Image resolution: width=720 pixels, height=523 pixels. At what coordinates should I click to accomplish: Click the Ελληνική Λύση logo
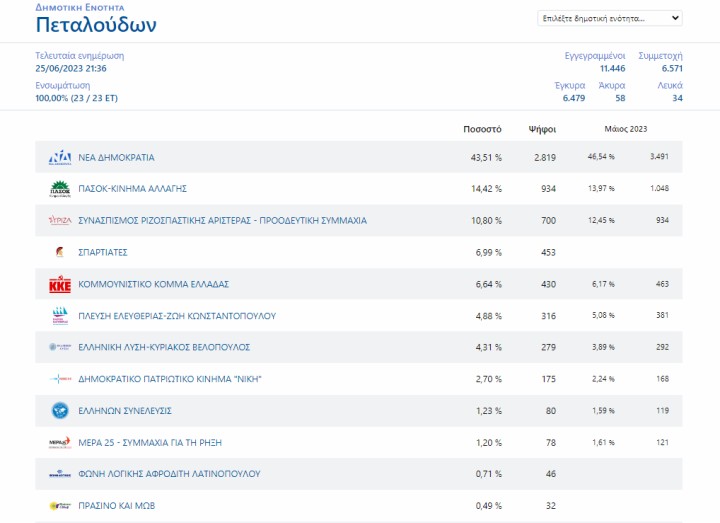point(60,347)
